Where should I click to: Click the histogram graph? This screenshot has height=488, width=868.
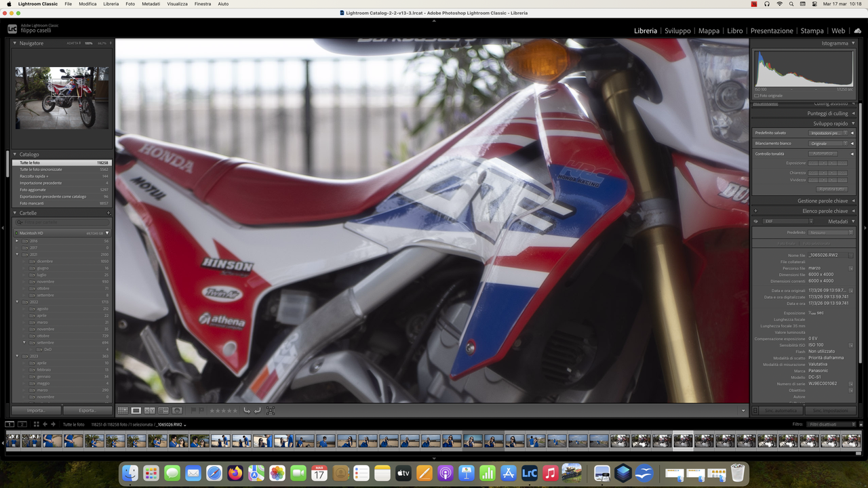click(803, 70)
